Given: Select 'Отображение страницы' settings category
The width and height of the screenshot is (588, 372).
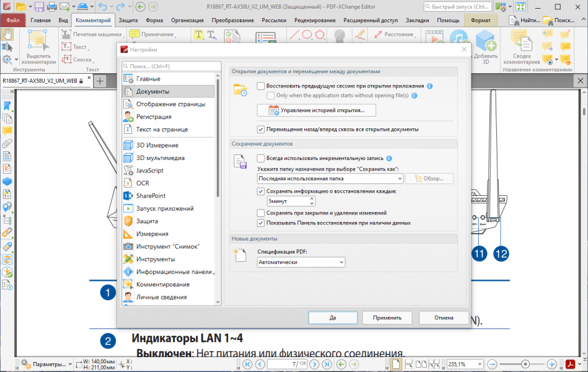Looking at the screenshot, I should point(169,104).
